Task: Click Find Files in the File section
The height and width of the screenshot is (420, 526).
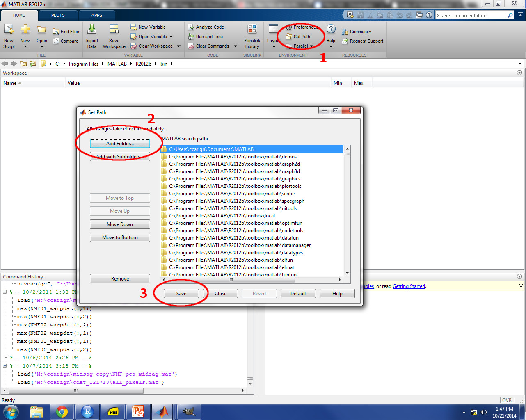Action: click(66, 32)
